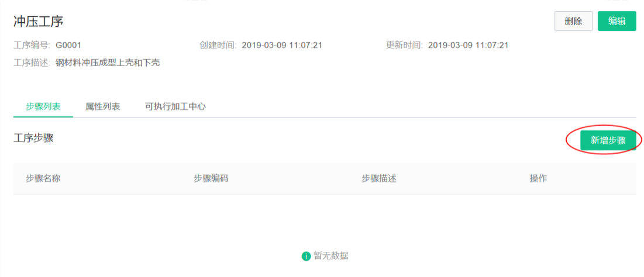Click the green info icon beside 暂无数据
Screen dimensions: 644x277
pyautogui.click(x=305, y=257)
